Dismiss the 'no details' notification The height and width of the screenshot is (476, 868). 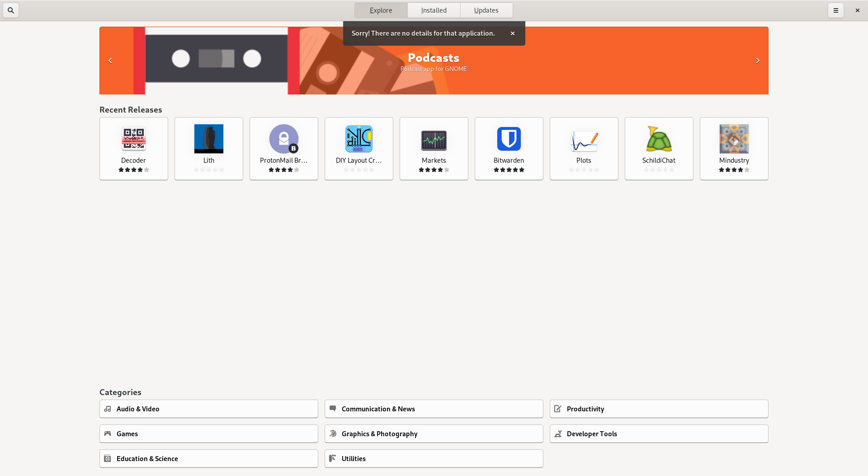pyautogui.click(x=513, y=33)
